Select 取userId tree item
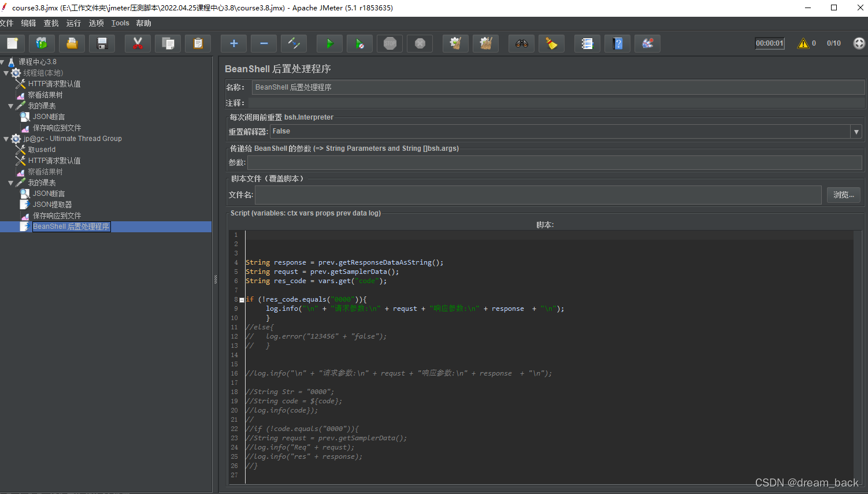 click(42, 150)
